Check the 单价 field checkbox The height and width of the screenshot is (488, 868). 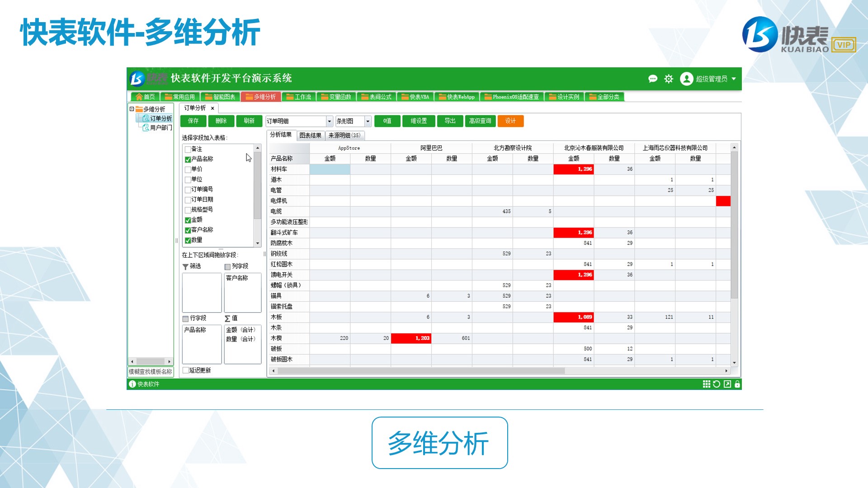pyautogui.click(x=188, y=169)
